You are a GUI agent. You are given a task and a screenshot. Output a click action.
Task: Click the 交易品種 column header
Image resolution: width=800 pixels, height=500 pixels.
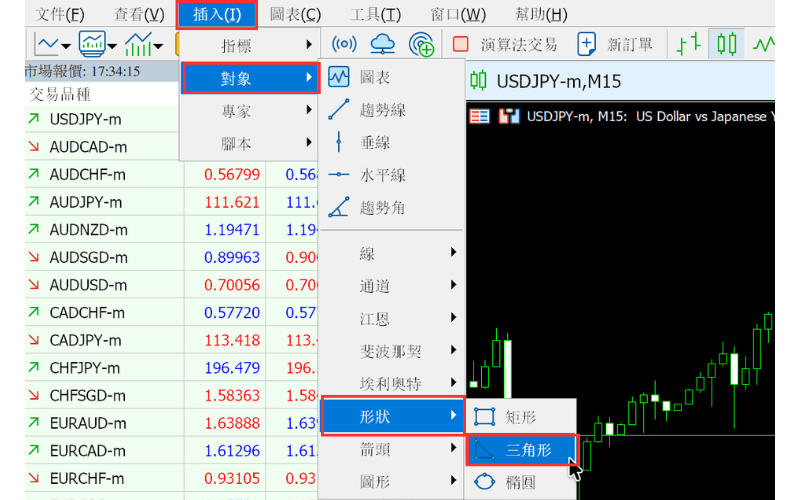click(60, 94)
